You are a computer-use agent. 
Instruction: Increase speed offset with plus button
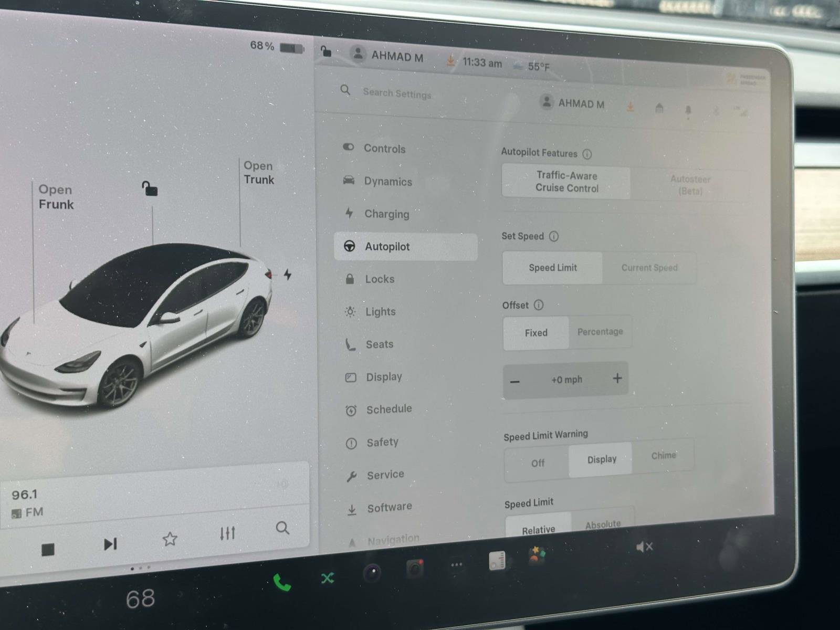(x=617, y=378)
